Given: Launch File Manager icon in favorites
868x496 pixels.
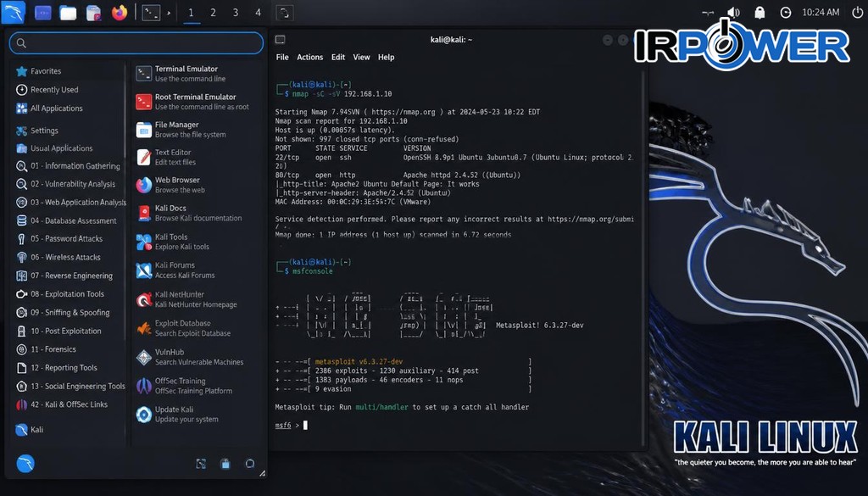Looking at the screenshot, I should click(144, 130).
